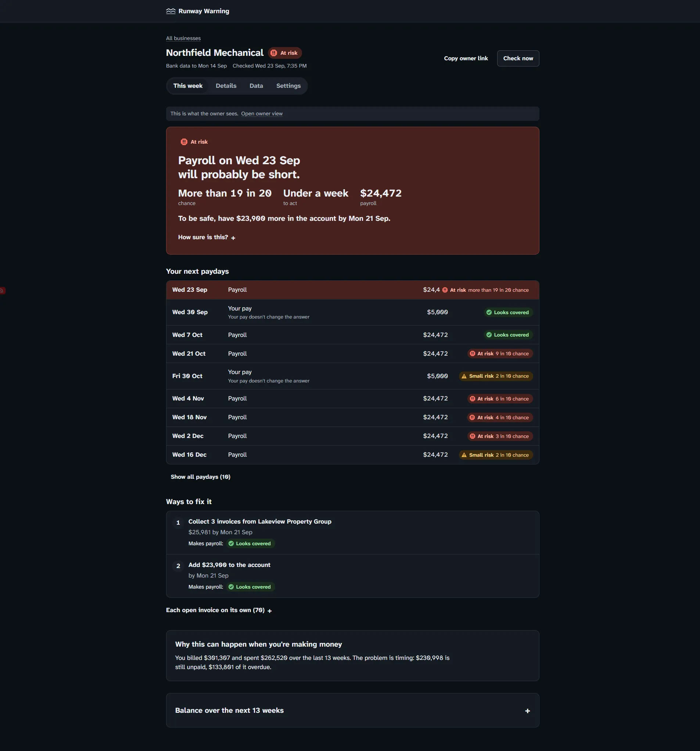Click the All businesses breadcrumb link

pyautogui.click(x=183, y=38)
